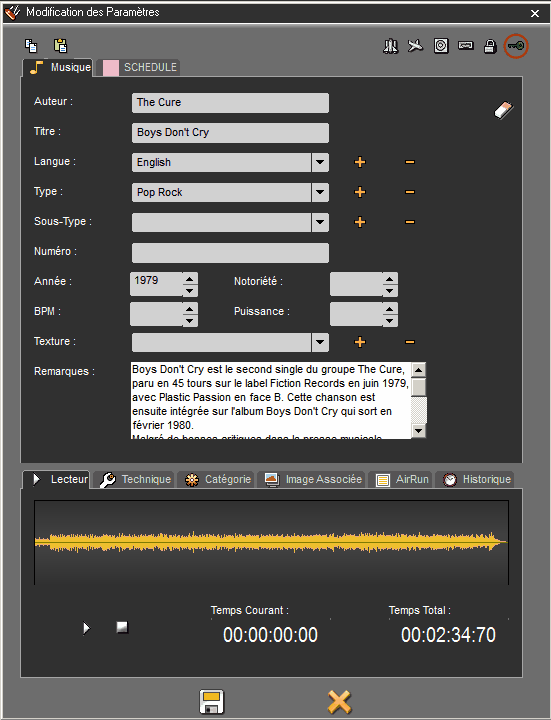Start playback with the play button
551x720 pixels.
pos(86,628)
